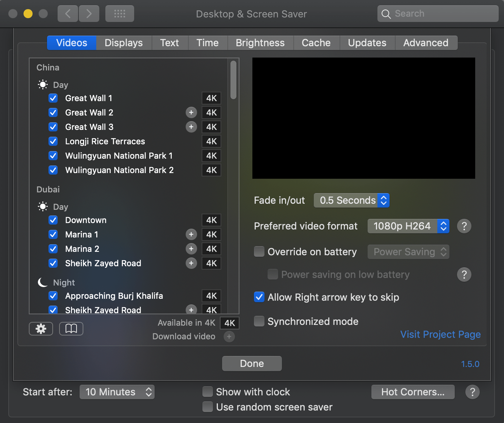This screenshot has width=504, height=423.
Task: Click the help button beside Hot Corners
Action: tap(473, 392)
